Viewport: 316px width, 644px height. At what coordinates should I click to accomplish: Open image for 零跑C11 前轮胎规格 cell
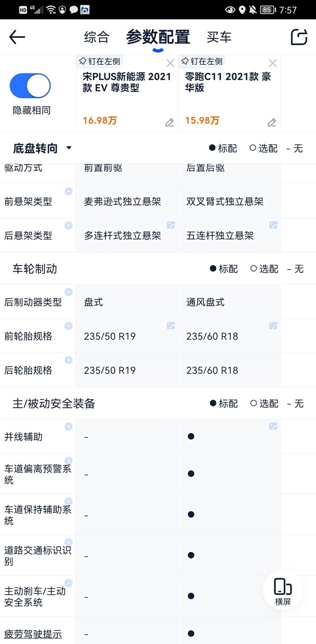coord(273,326)
